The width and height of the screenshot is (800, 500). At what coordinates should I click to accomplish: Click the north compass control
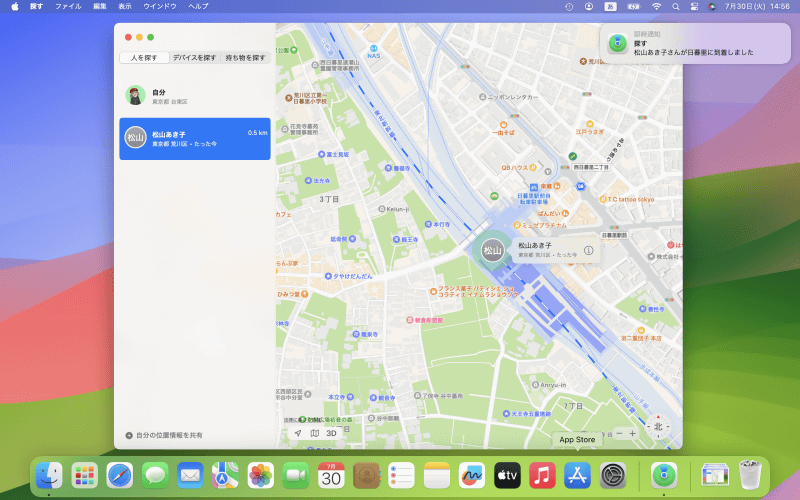pyautogui.click(x=658, y=427)
